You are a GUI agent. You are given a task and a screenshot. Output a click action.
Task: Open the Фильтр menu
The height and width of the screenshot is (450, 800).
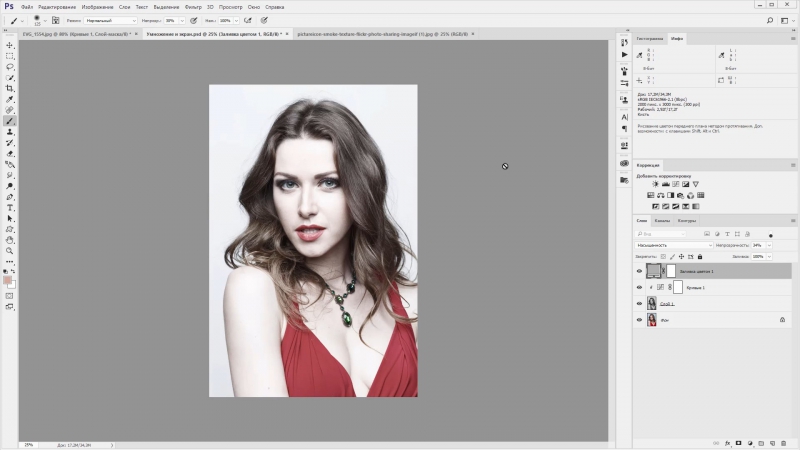click(x=193, y=6)
